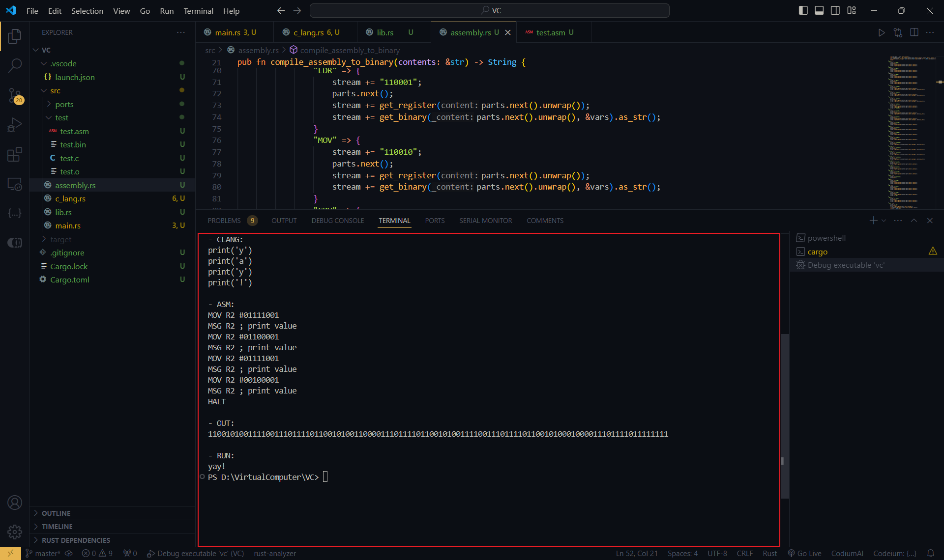Open Source Control view with 20 changes

pos(15,95)
